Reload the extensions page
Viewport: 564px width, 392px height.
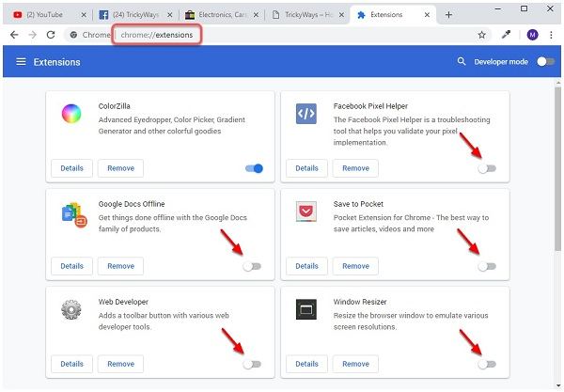pyautogui.click(x=51, y=35)
